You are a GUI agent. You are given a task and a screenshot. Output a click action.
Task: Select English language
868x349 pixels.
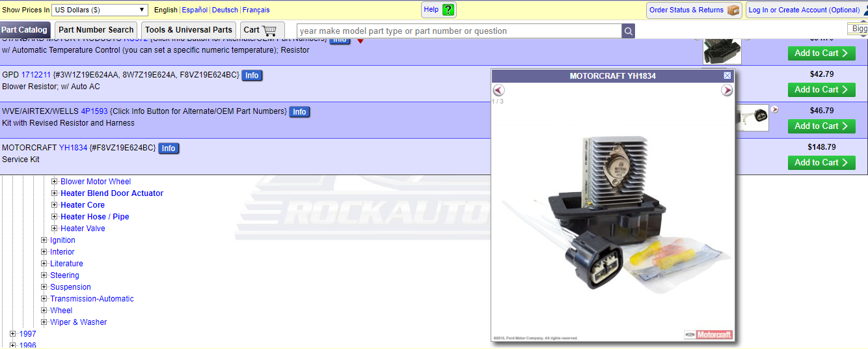[166, 10]
